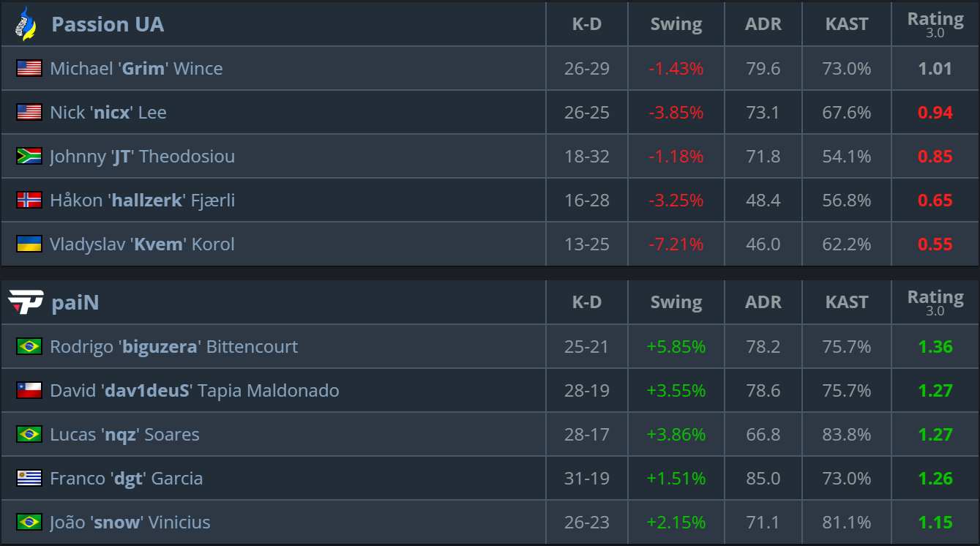980x546 pixels.
Task: Sort paiN table by KAST
Action: (846, 302)
